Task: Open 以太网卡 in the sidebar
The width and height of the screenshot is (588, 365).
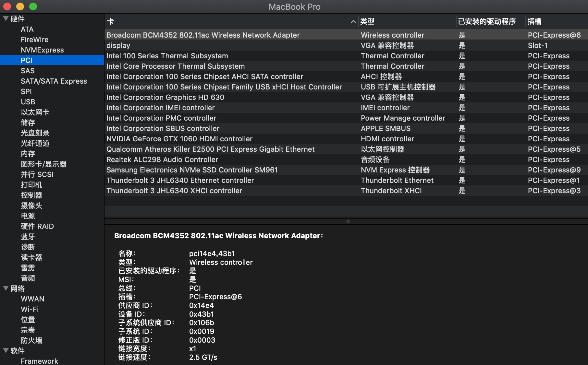Action: click(x=35, y=112)
